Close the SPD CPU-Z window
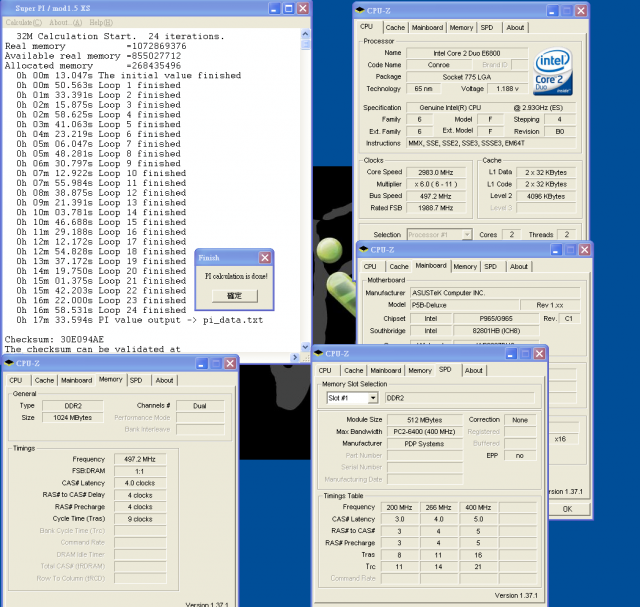Image resolution: width=640 pixels, height=607 pixels. 540,354
